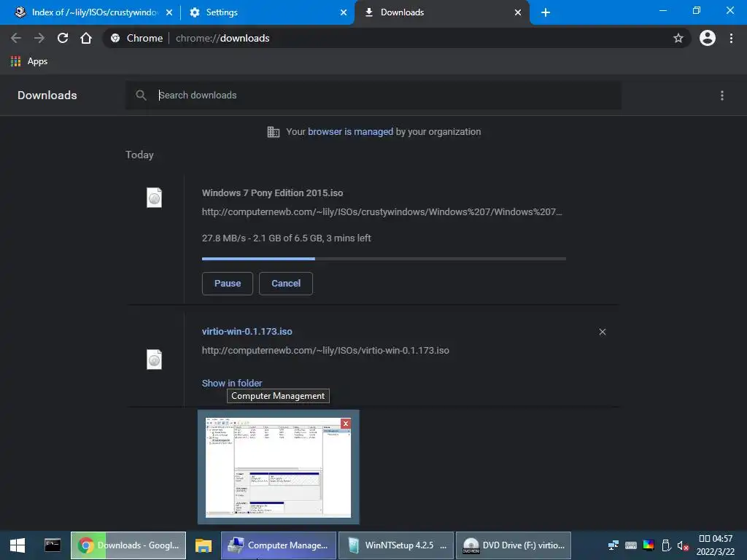Click the Downloads page heading
Viewport: 747px width, 560px height.
point(47,96)
